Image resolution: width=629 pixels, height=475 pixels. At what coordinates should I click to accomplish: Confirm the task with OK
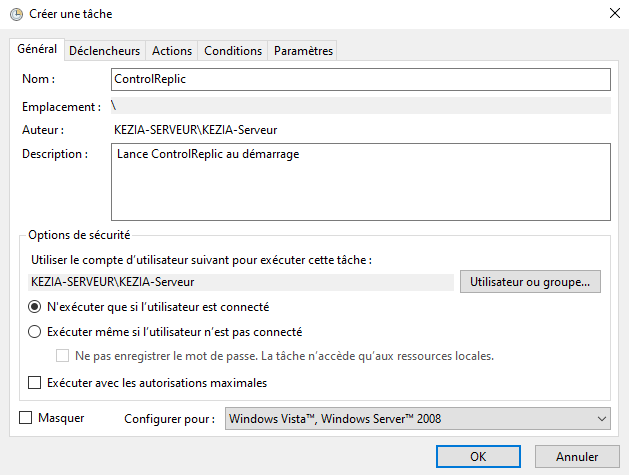478,456
